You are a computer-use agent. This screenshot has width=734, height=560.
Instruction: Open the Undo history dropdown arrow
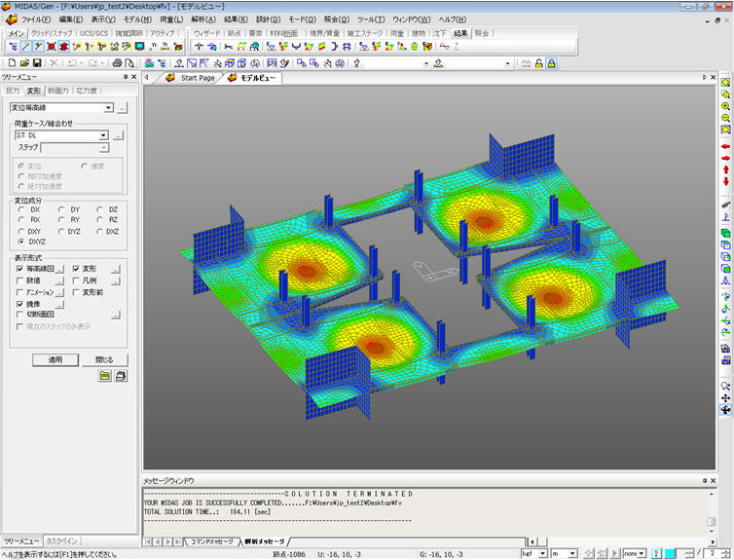pyautogui.click(x=82, y=63)
